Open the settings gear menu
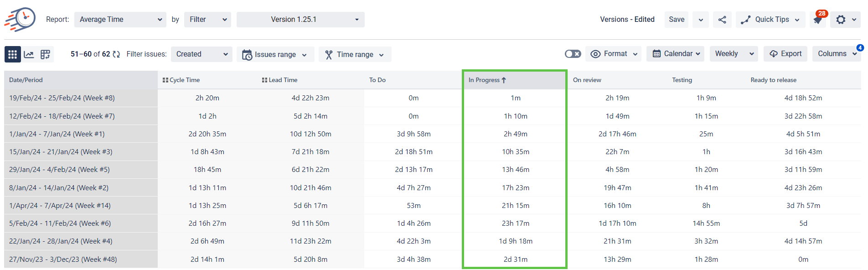This screenshot has width=868, height=270. point(841,20)
